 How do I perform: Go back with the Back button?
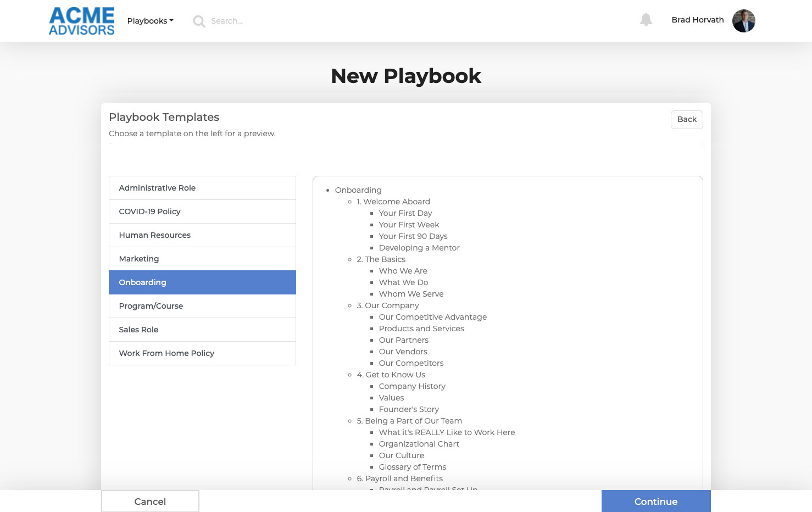[x=687, y=120]
